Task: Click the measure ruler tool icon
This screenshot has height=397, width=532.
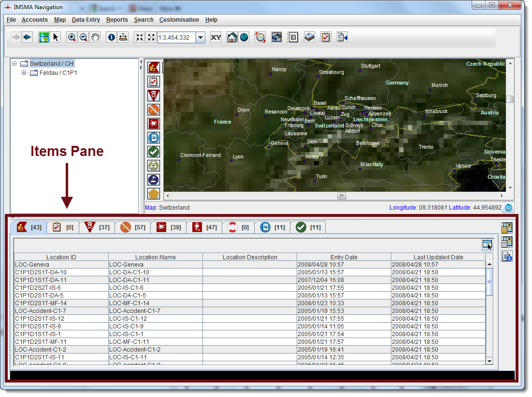Action: 123,38
